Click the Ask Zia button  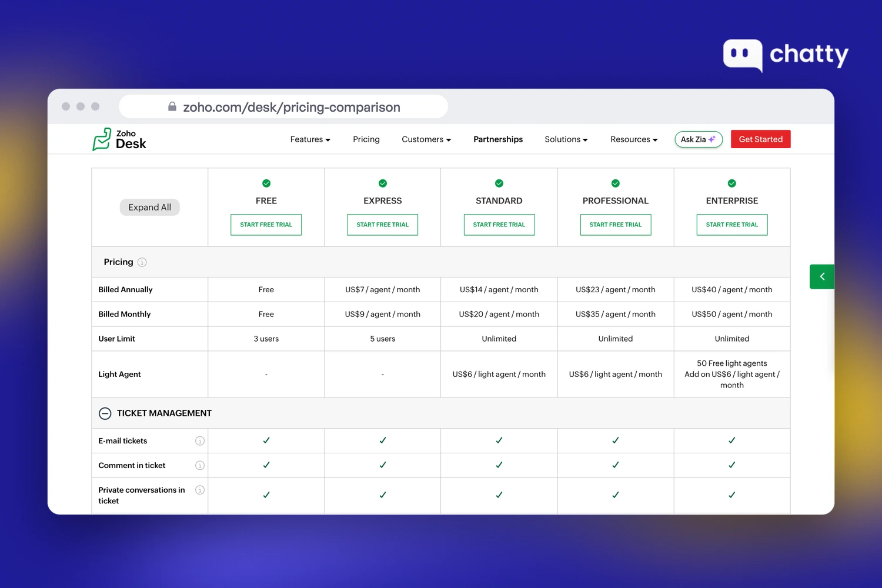[699, 139]
